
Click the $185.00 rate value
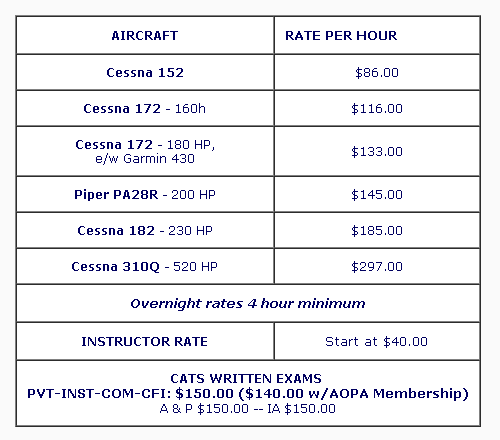(377, 230)
